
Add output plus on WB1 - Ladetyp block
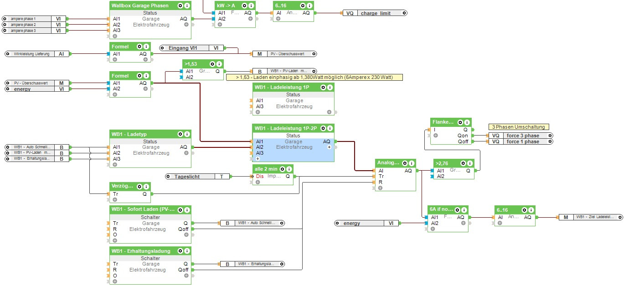186,153
